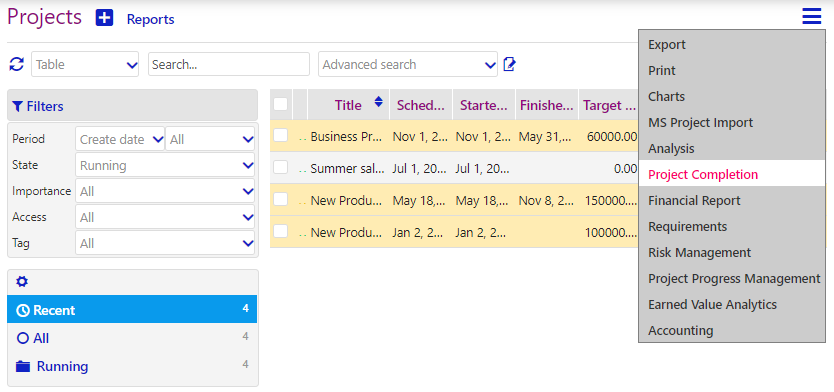Select Accounting from the menu
Screen dimensions: 834x392
coord(732,330)
